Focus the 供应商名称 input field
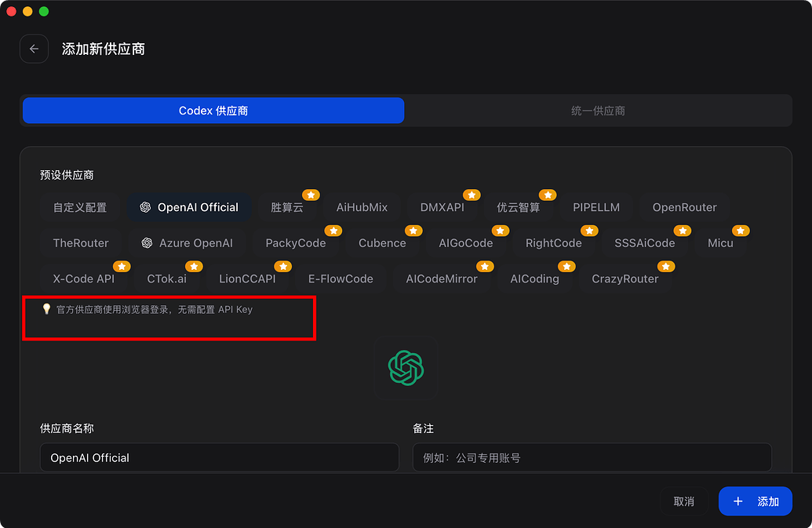This screenshot has width=812, height=528. [220, 457]
